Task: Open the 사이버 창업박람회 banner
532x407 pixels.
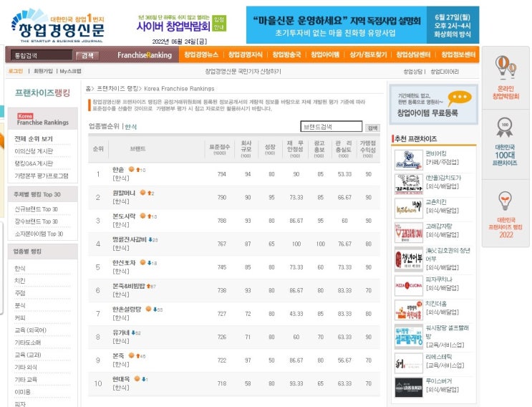Action: tap(182, 24)
